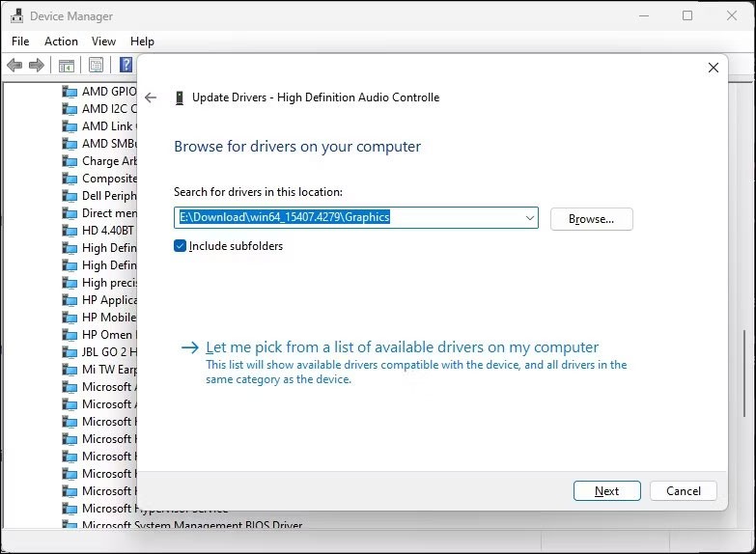
Task: Choose Let me pick from available drivers
Action: (402, 347)
